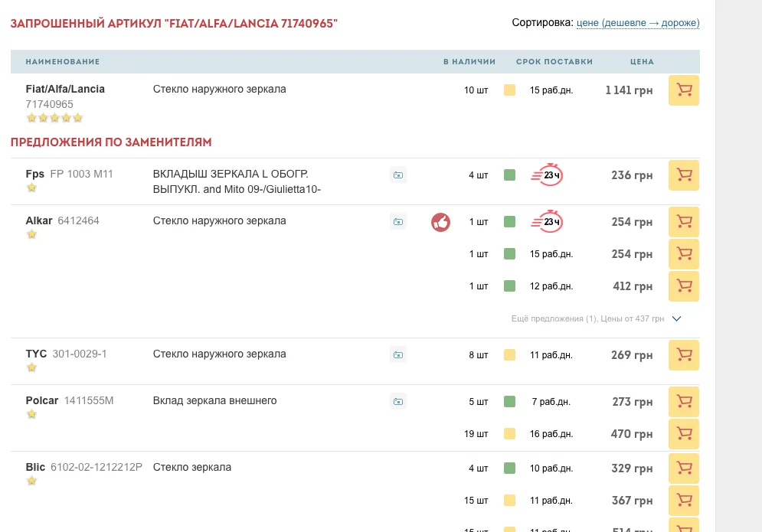Select article number 301-0029-1

click(80, 354)
